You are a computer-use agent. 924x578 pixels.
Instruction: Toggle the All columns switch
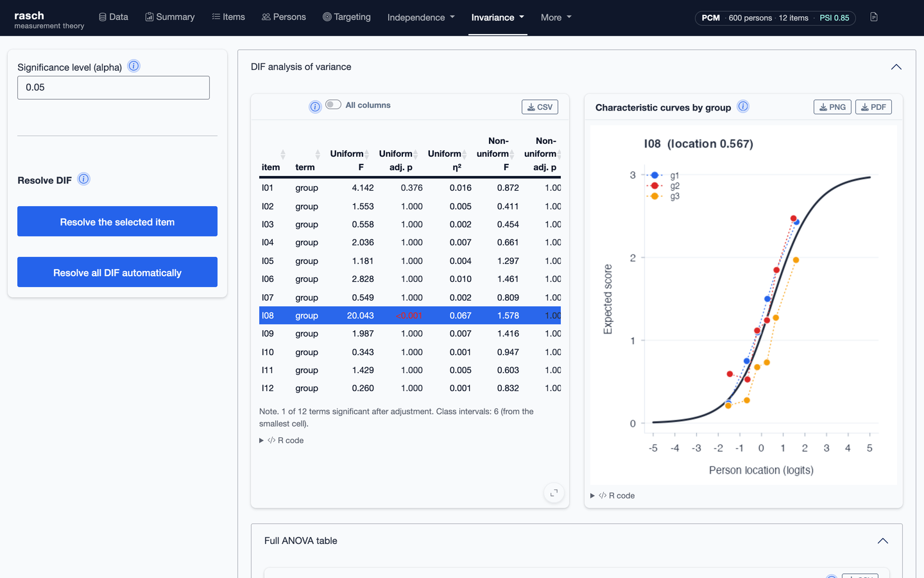point(333,105)
